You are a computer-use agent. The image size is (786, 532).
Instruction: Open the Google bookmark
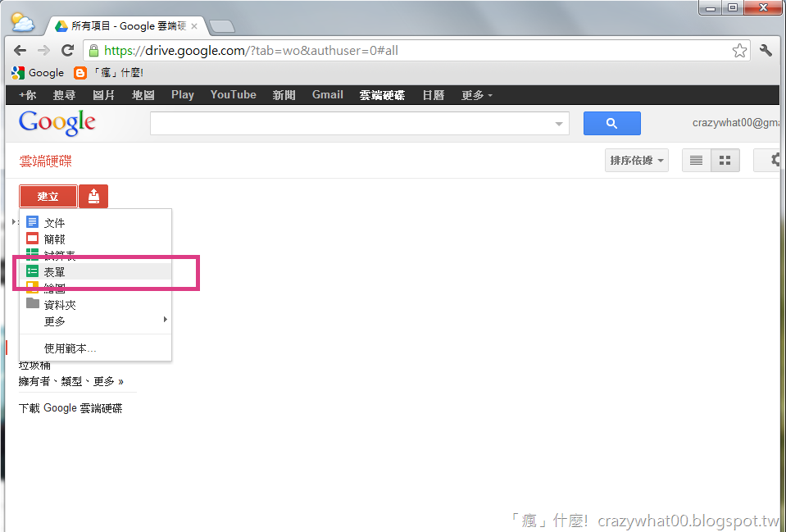[38, 73]
